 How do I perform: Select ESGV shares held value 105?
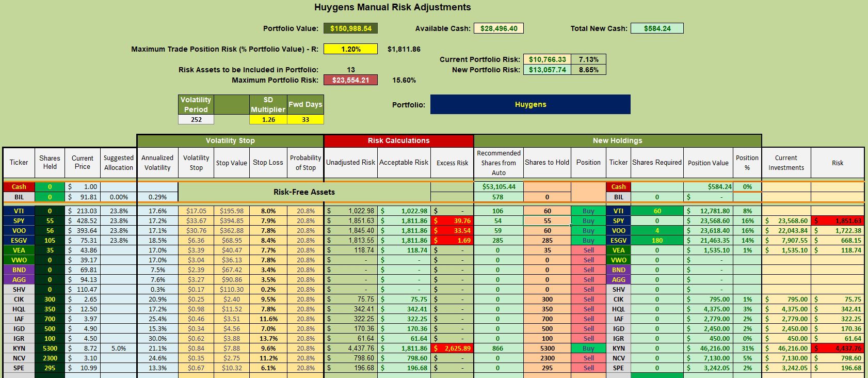click(x=50, y=240)
